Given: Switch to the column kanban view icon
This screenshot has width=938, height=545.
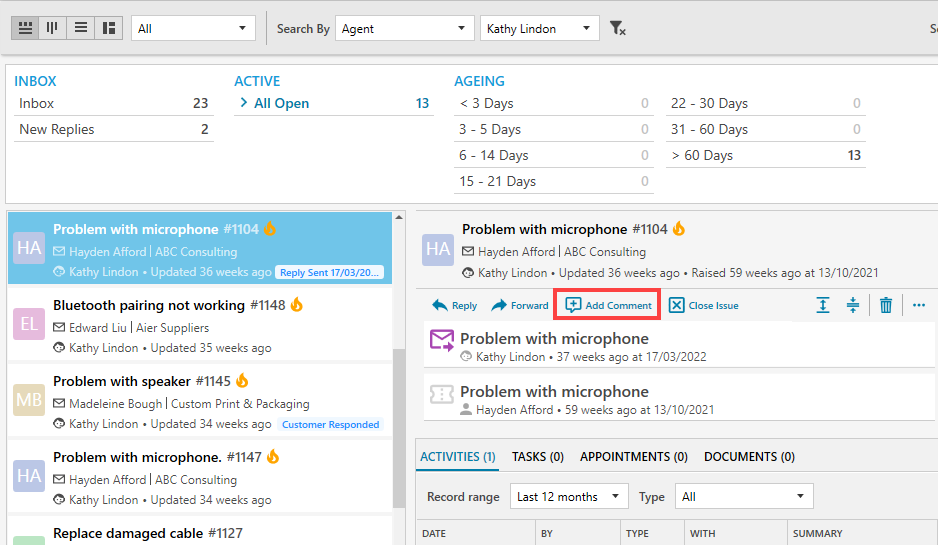Looking at the screenshot, I should pos(53,28).
